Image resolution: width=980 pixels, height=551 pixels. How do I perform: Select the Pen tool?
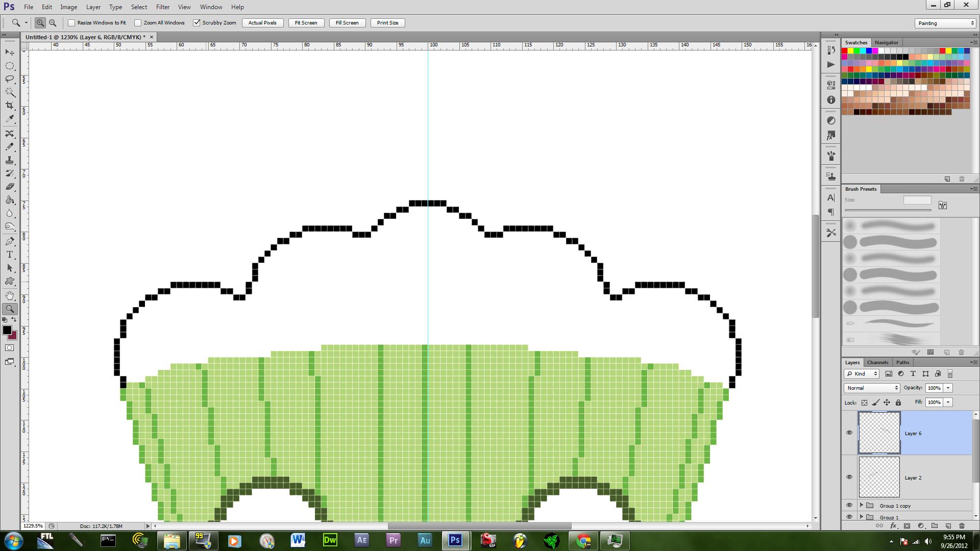coord(10,241)
